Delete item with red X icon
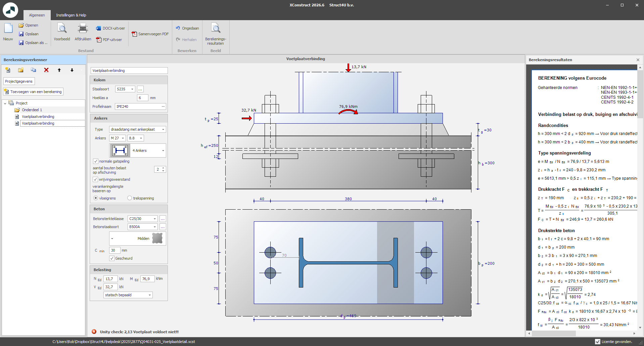The height and width of the screenshot is (346, 644). click(46, 70)
